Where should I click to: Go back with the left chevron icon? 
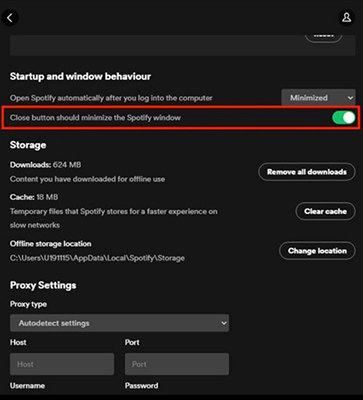[10, 18]
